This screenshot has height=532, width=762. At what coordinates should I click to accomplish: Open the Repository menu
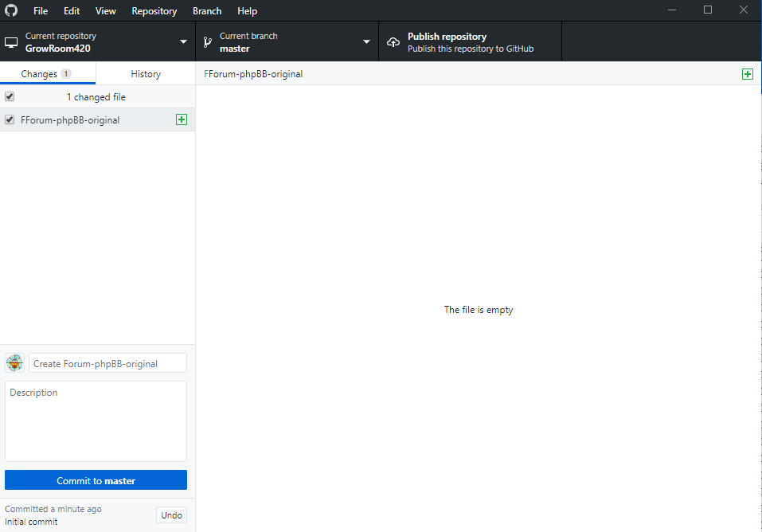pos(154,11)
